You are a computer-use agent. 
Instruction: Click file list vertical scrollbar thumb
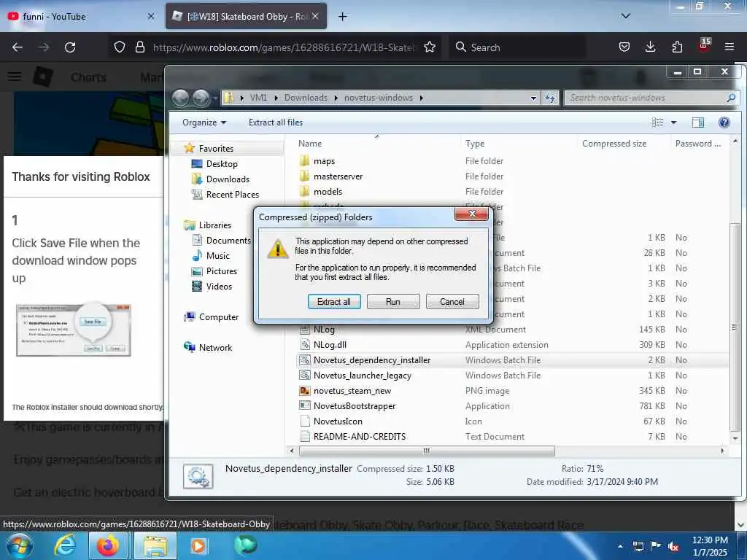734,327
